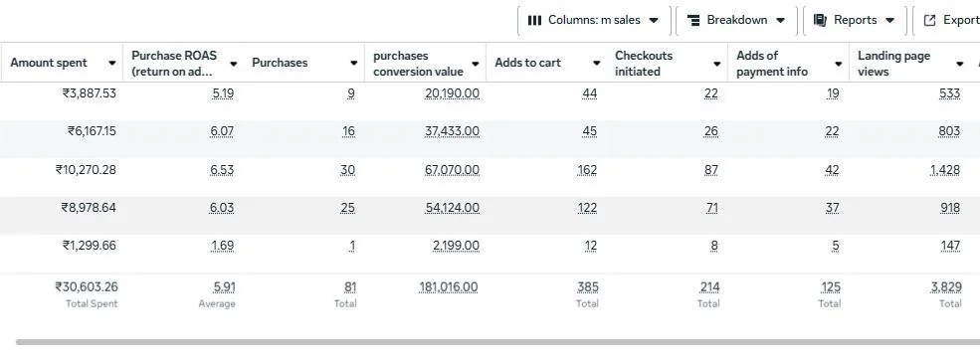Image resolution: width=980 pixels, height=360 pixels.
Task: Click the Breakdown list icon
Action: 693,21
